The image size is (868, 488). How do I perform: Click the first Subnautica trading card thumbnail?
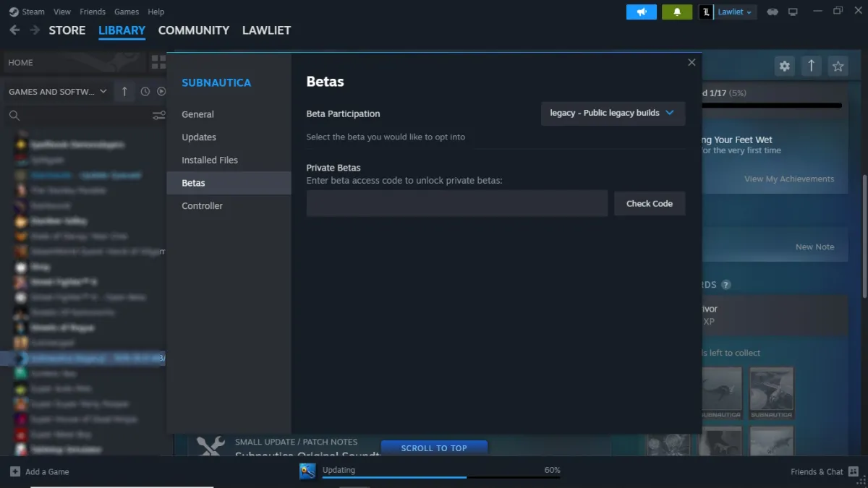point(720,393)
